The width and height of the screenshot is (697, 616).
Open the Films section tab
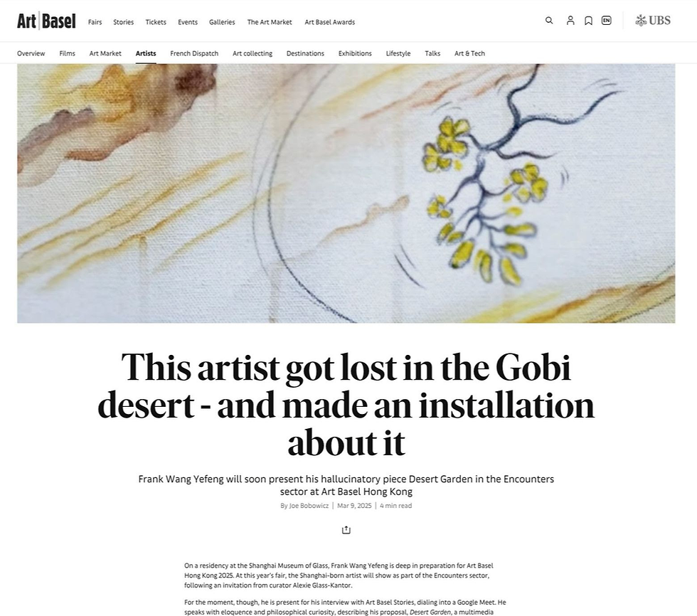(67, 53)
